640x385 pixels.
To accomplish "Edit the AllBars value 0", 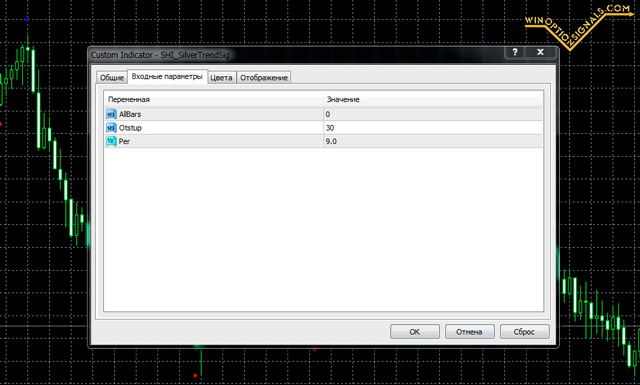I will [433, 114].
